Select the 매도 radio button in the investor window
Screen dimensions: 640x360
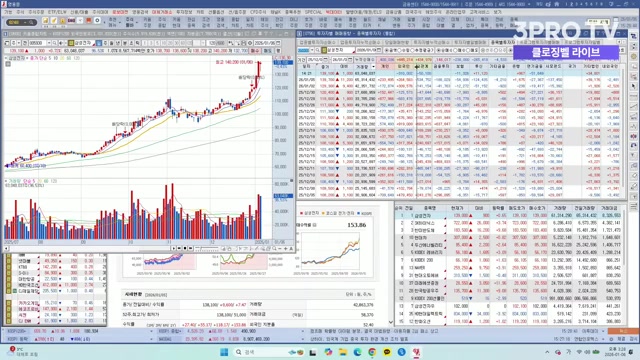click(x=468, y=50)
